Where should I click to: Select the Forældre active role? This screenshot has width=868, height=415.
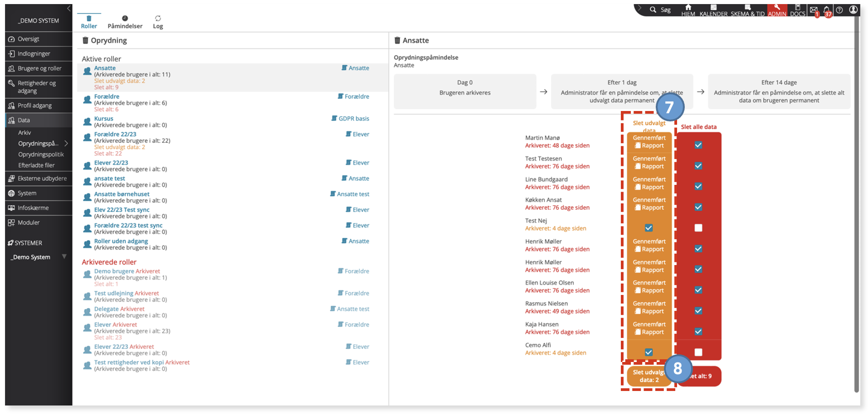point(107,97)
